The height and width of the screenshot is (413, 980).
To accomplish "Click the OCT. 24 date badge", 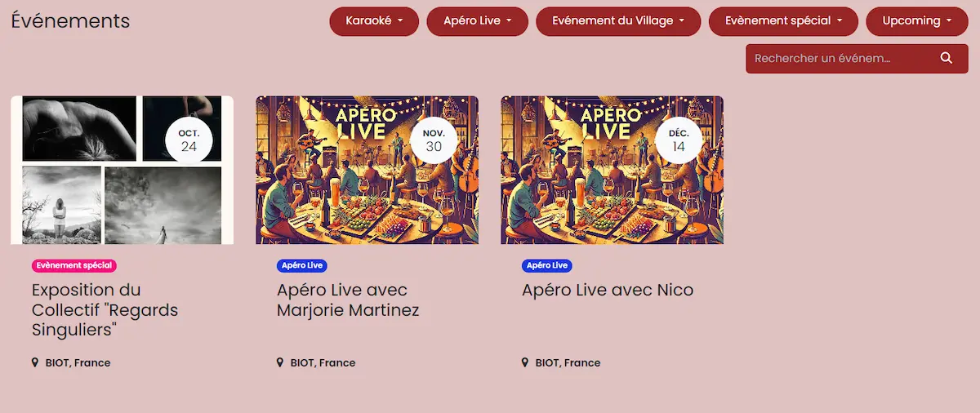I will [189, 140].
